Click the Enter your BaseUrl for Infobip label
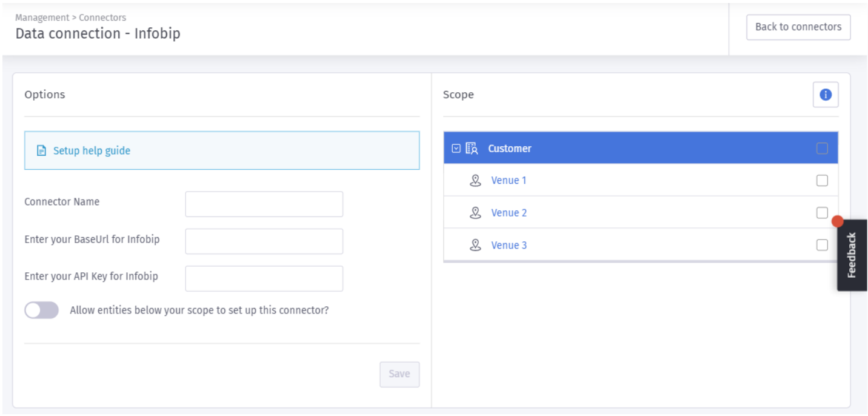Image resolution: width=868 pixels, height=416 pixels. pyautogui.click(x=92, y=239)
